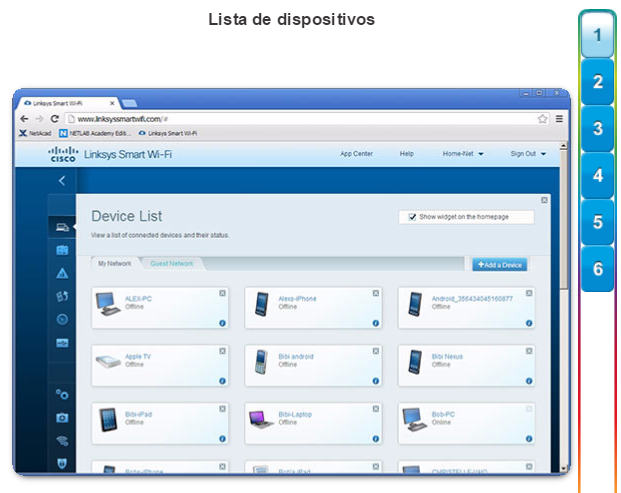Remove the Alexs-iPhone device card
621x493 pixels.
(375, 293)
